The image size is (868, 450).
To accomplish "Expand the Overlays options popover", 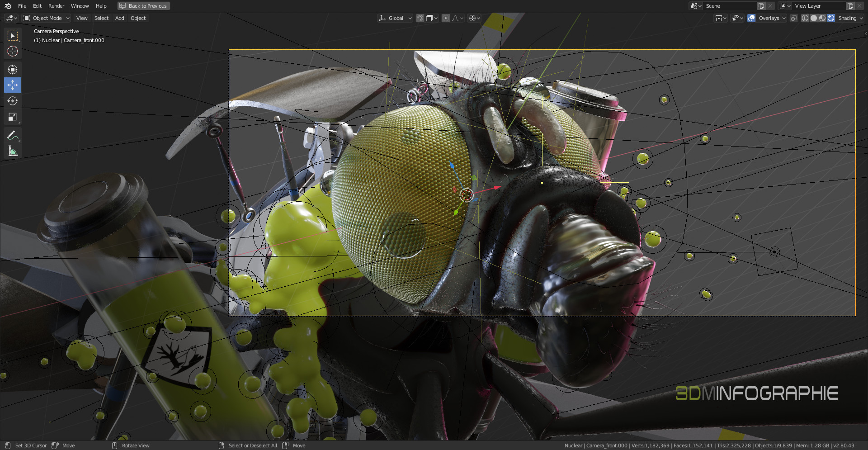I will [x=772, y=18].
